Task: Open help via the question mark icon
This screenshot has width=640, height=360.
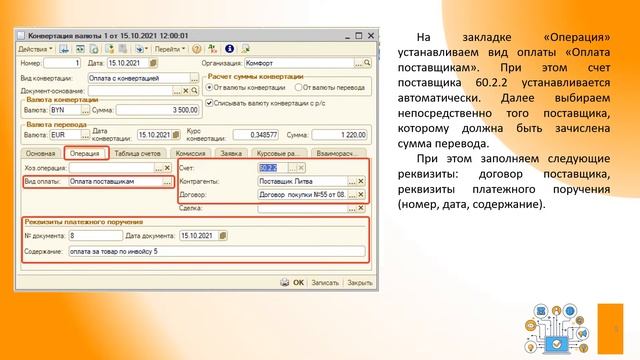Action: (197, 49)
